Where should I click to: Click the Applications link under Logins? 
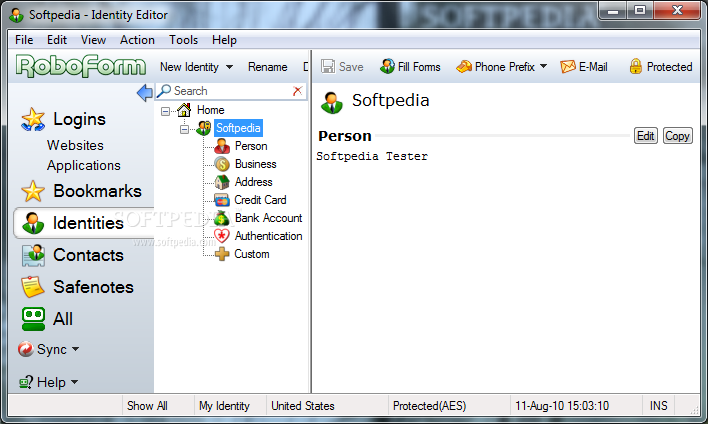84,165
